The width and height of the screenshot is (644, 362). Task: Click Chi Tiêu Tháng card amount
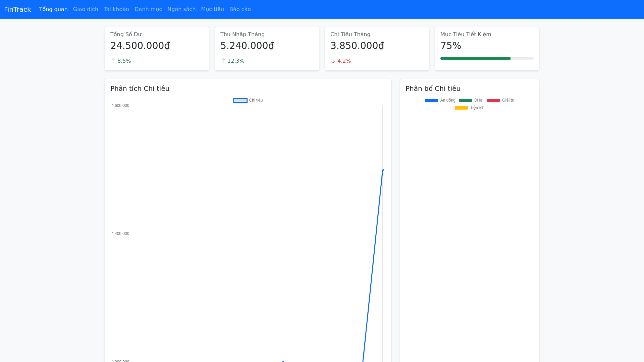point(357,46)
